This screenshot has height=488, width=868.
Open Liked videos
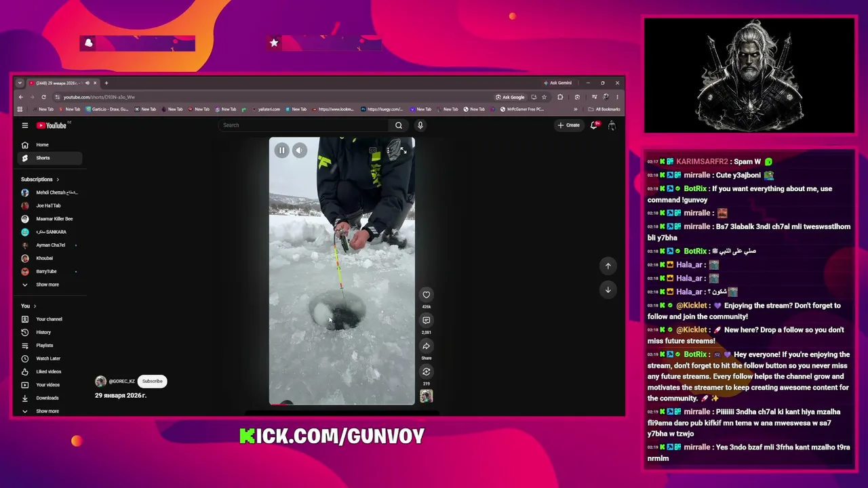click(50, 371)
